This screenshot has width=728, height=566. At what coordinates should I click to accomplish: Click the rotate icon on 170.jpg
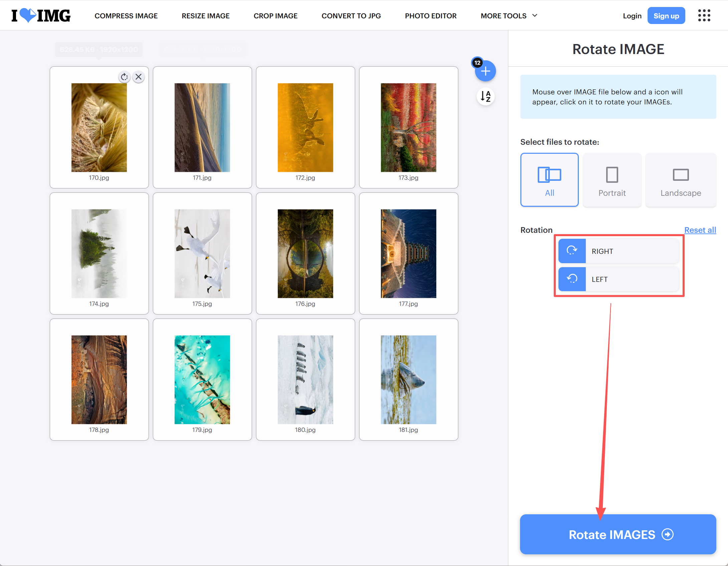point(124,77)
